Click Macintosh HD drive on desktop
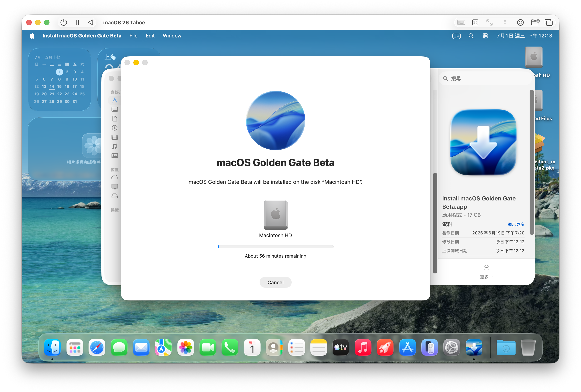The height and width of the screenshot is (392, 581). [x=534, y=57]
